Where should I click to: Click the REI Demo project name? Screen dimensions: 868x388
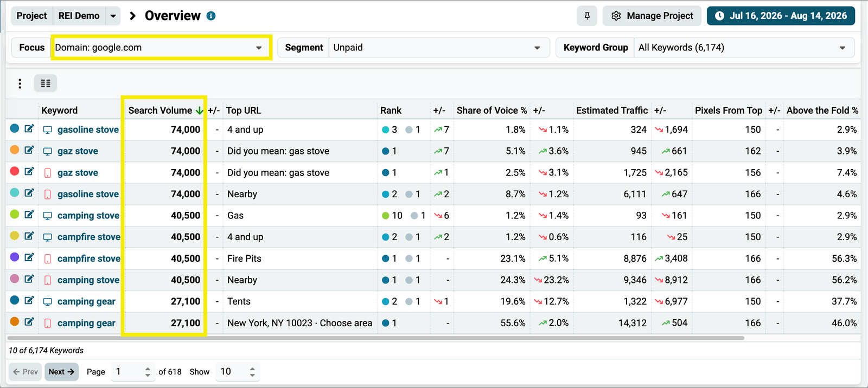[x=79, y=16]
